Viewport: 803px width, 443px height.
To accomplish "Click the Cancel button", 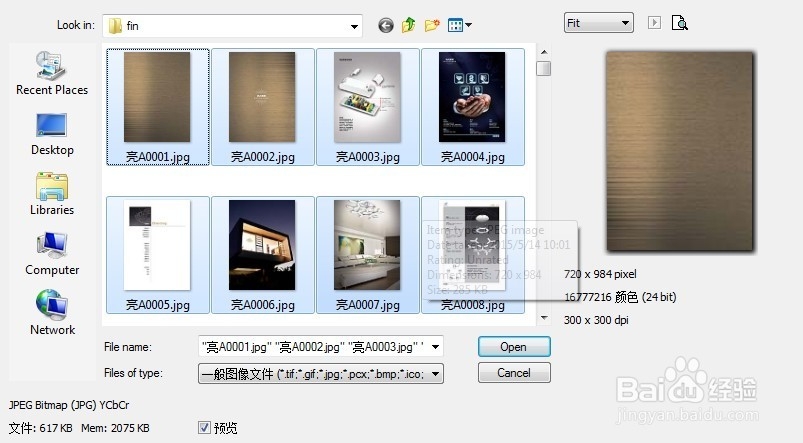I will [x=514, y=373].
